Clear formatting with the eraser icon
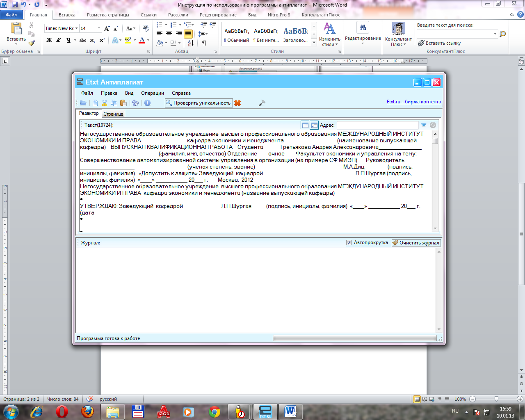 (x=146, y=28)
